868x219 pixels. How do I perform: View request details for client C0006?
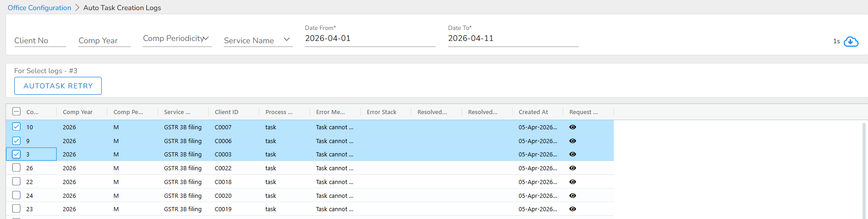572,141
